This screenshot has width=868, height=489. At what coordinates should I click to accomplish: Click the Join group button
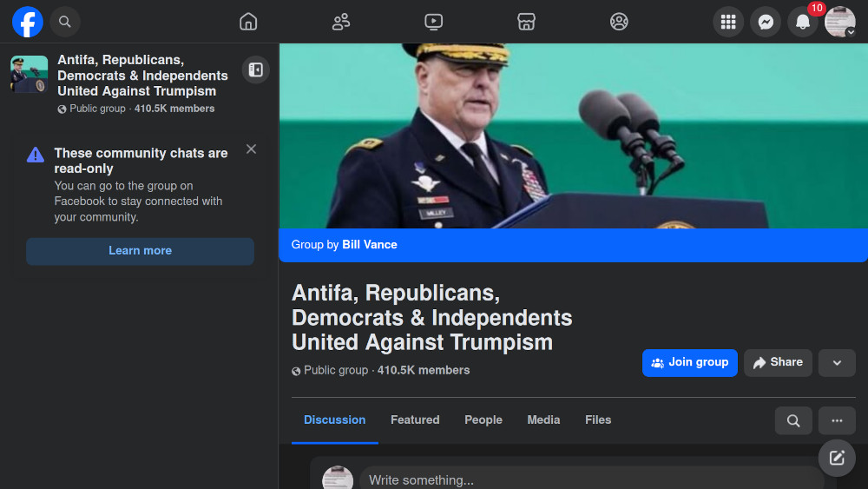[x=690, y=362]
